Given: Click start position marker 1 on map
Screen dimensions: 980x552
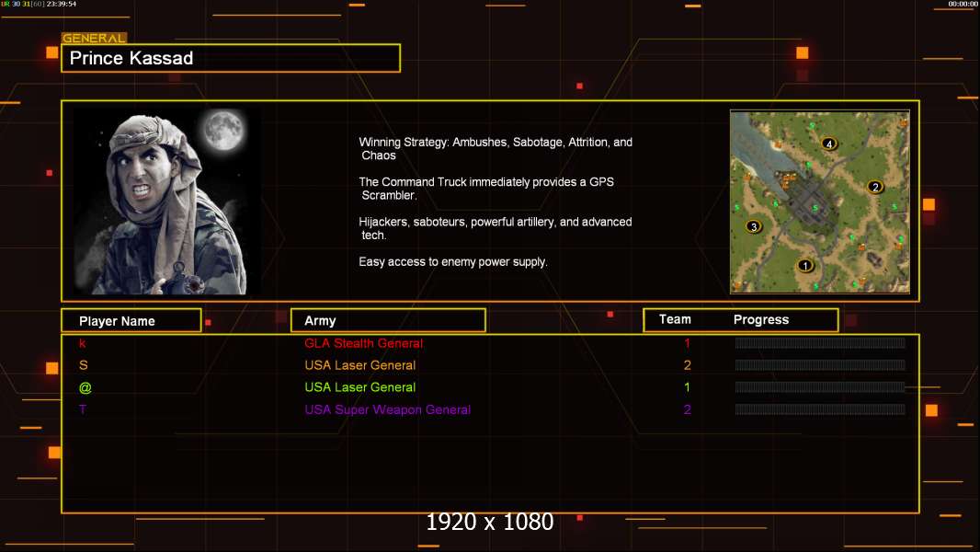Looking at the screenshot, I should click(x=805, y=266).
